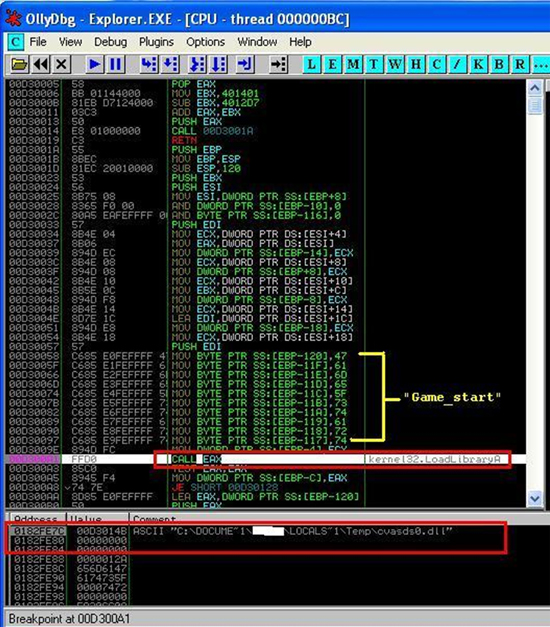550x627 pixels.
Task: Select the RETN instruction line
Action: (265, 140)
